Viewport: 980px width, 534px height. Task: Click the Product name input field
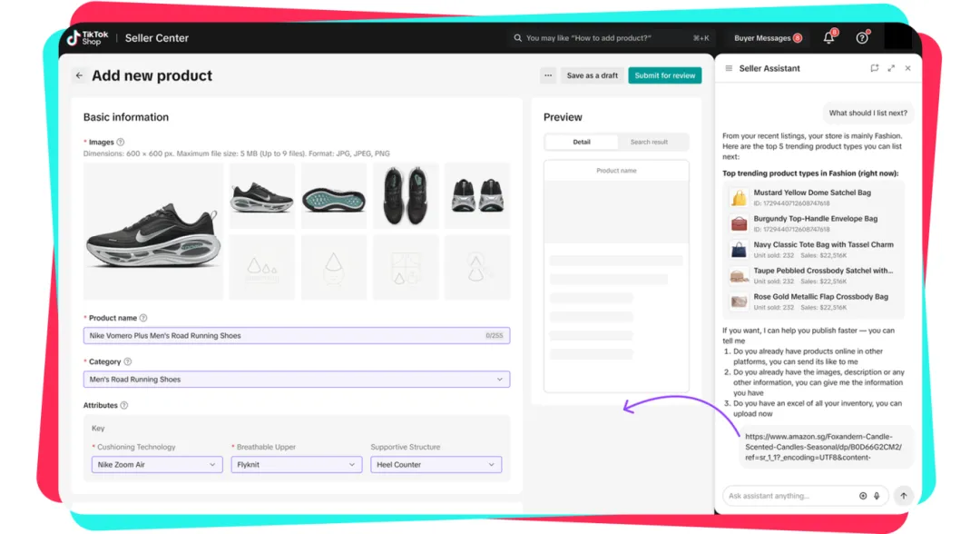[281, 336]
